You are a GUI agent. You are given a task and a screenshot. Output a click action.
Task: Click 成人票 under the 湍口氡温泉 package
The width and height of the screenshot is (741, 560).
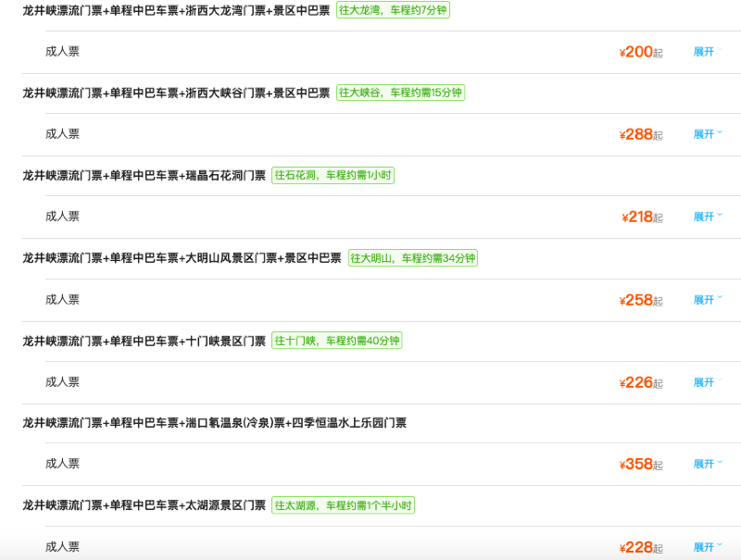(x=62, y=464)
